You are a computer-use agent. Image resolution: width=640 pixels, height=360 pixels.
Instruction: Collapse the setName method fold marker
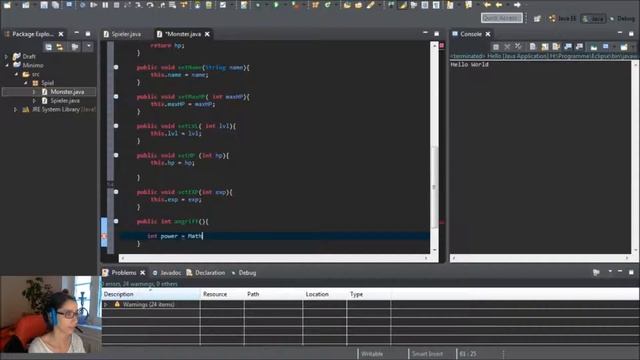pos(116,67)
